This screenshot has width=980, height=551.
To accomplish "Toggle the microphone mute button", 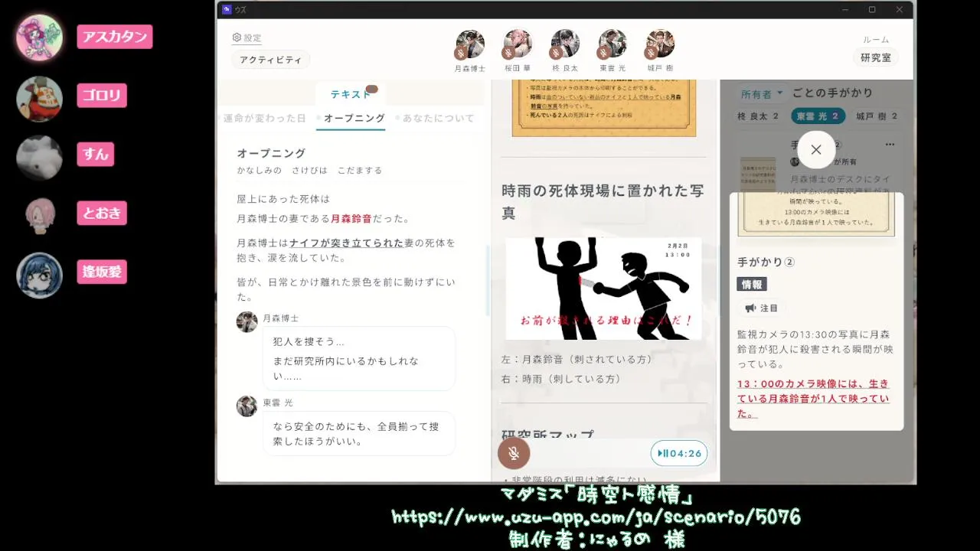I will point(514,453).
